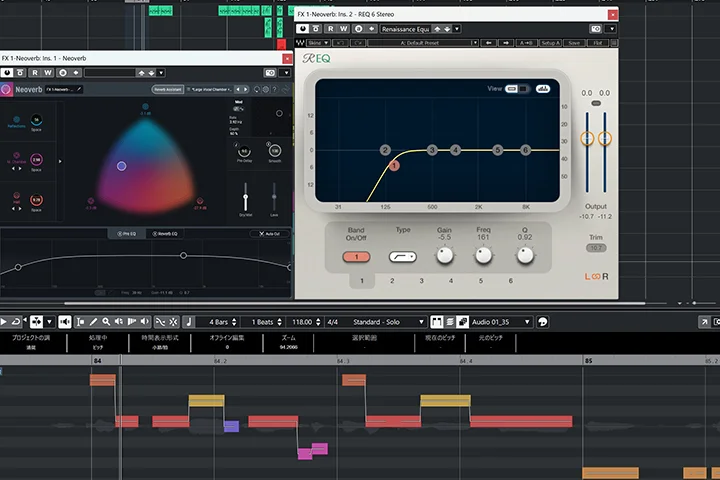Bypass the REQ 6 plugin power button
Viewport: 720px width, 480px height.
(302, 29)
